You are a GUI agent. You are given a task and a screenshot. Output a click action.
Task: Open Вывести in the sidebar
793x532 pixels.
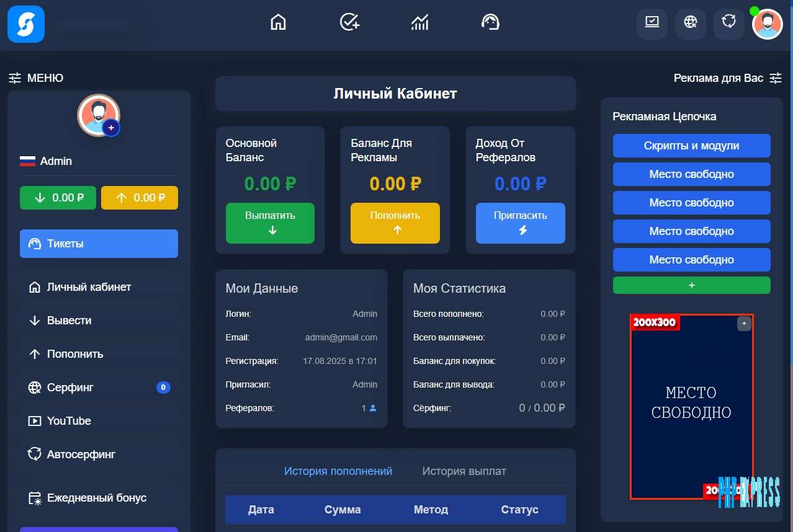click(x=99, y=321)
